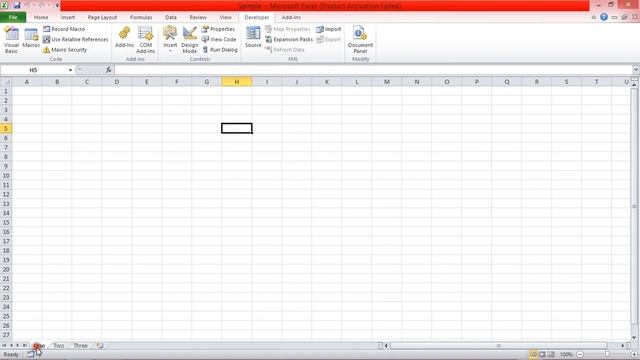This screenshot has height=360, width=640.
Task: Insert a new worksheet
Action: pyautogui.click(x=100, y=346)
